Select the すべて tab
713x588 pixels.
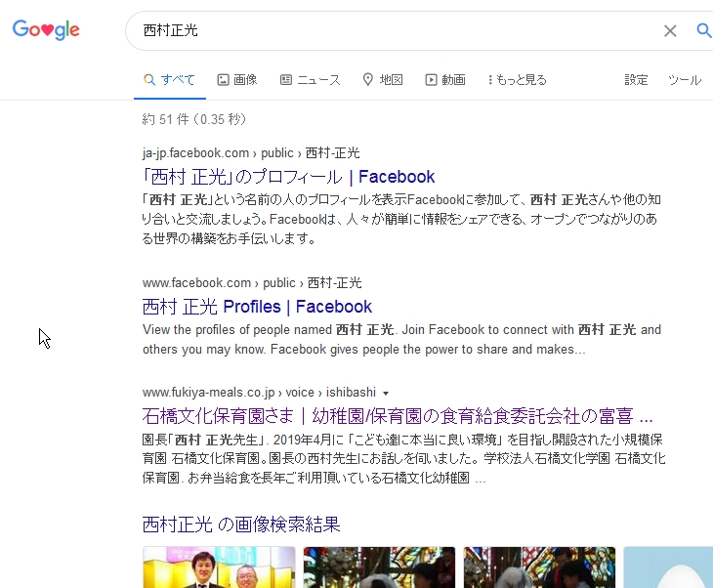pos(170,80)
